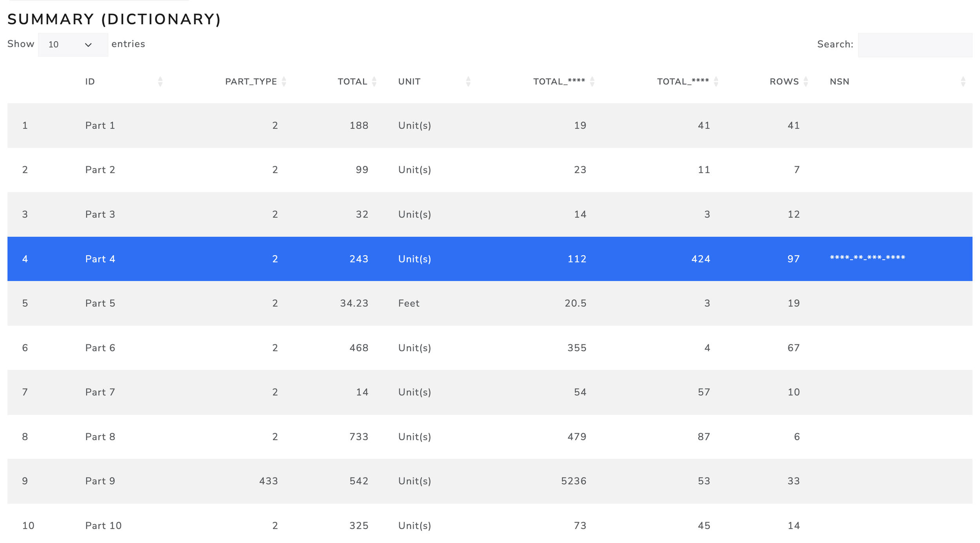This screenshot has height=543, width=980.
Task: Select the Part 1 row
Action: [x=100, y=126]
